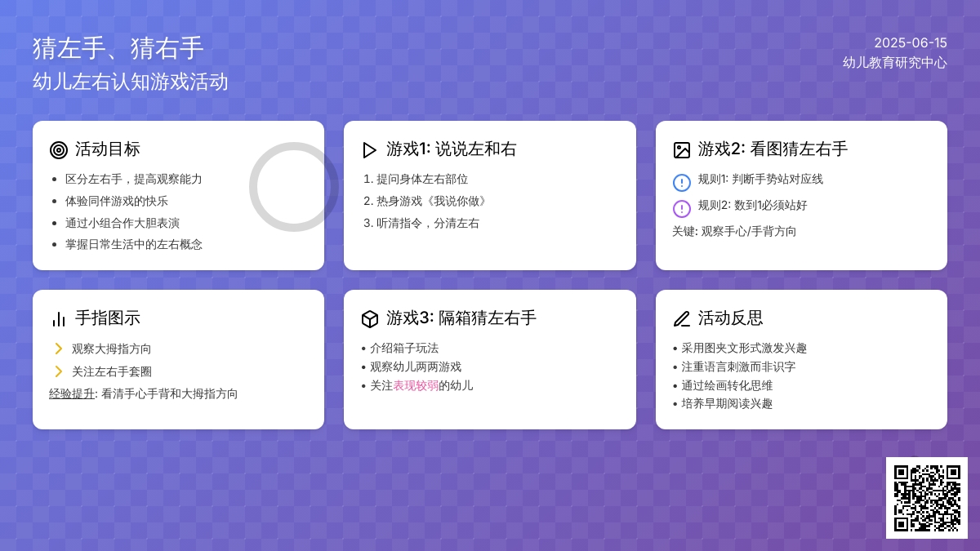
Task: Click the underlined 经验提升 text
Action: pyautogui.click(x=72, y=393)
